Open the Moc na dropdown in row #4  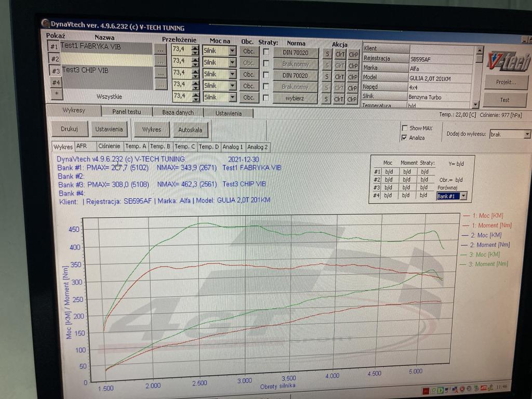click(x=232, y=86)
